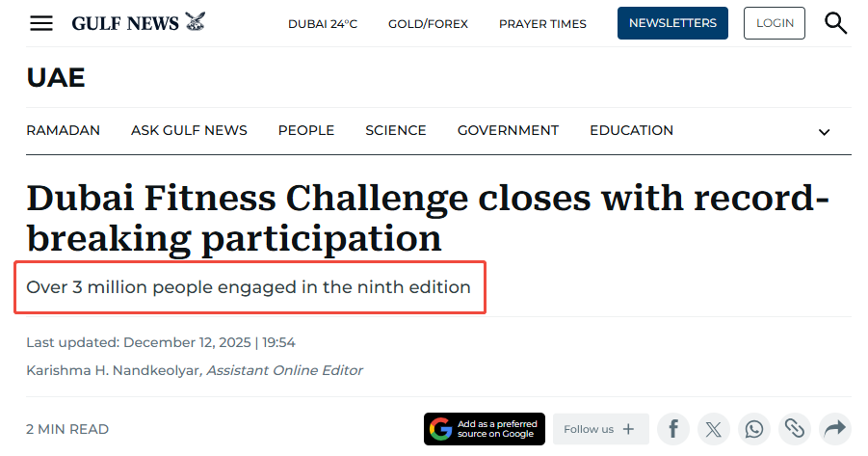
Task: Open the Science section
Action: (395, 130)
